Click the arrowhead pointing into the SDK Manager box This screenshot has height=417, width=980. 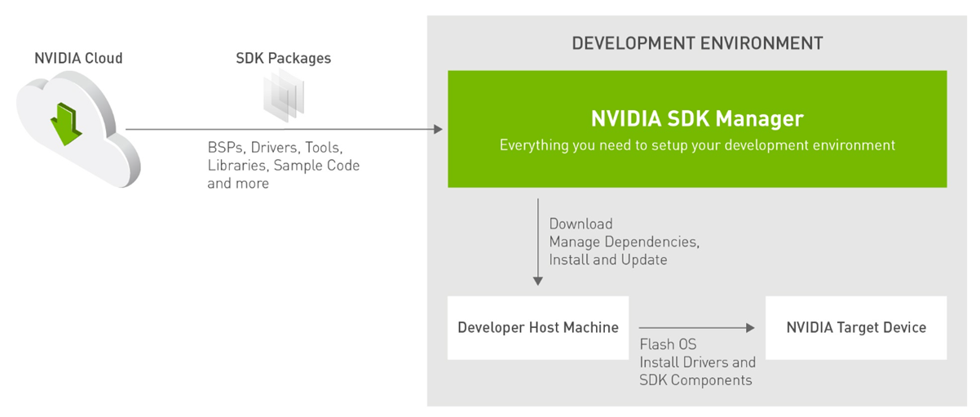click(438, 130)
